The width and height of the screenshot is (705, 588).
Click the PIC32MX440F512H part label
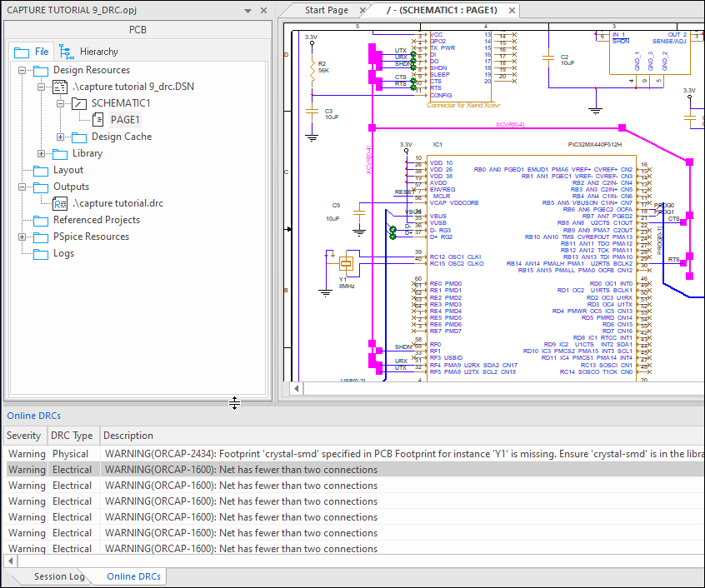tap(595, 145)
